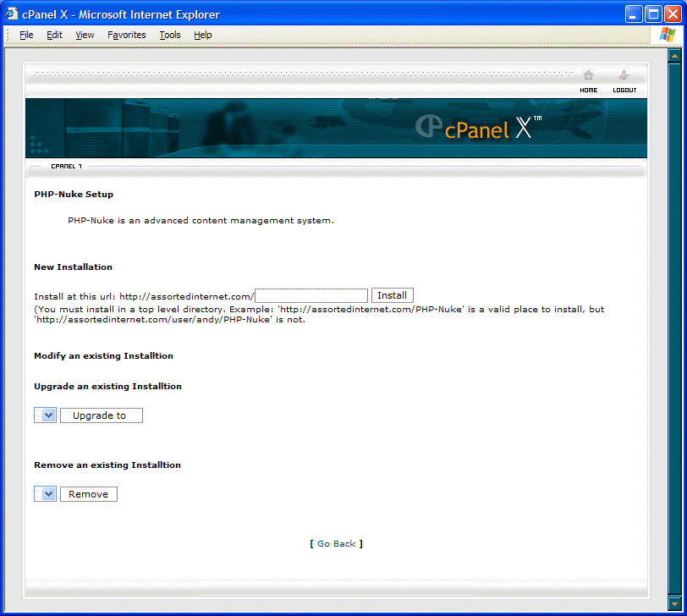Expand the dropdown next to Remove
Viewport: 687px width, 616px height.
pos(45,494)
